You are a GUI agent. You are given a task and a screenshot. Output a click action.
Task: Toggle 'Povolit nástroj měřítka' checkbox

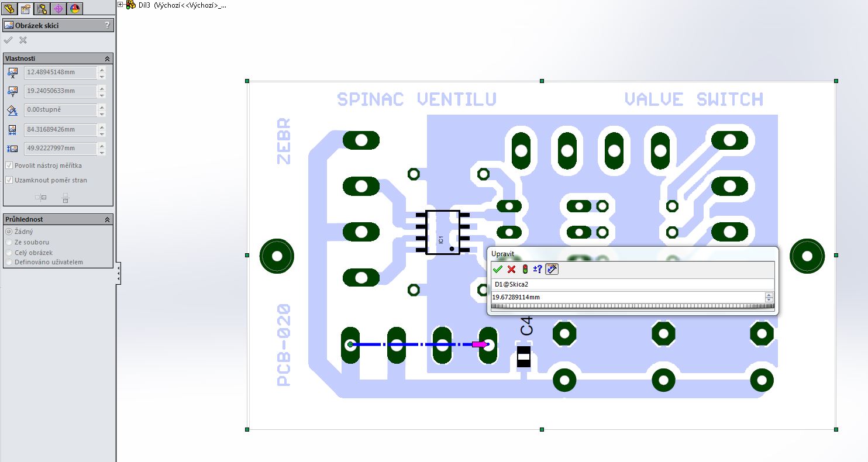9,166
